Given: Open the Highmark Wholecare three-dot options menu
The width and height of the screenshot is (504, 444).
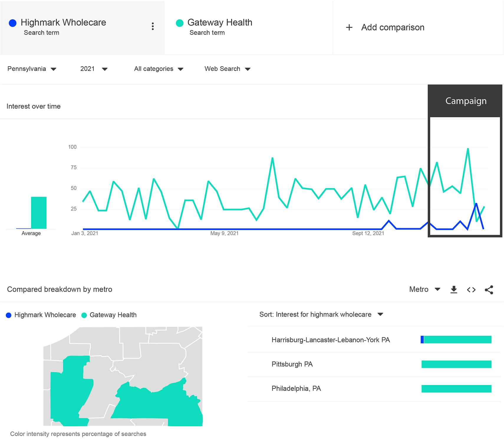Looking at the screenshot, I should pyautogui.click(x=153, y=26).
